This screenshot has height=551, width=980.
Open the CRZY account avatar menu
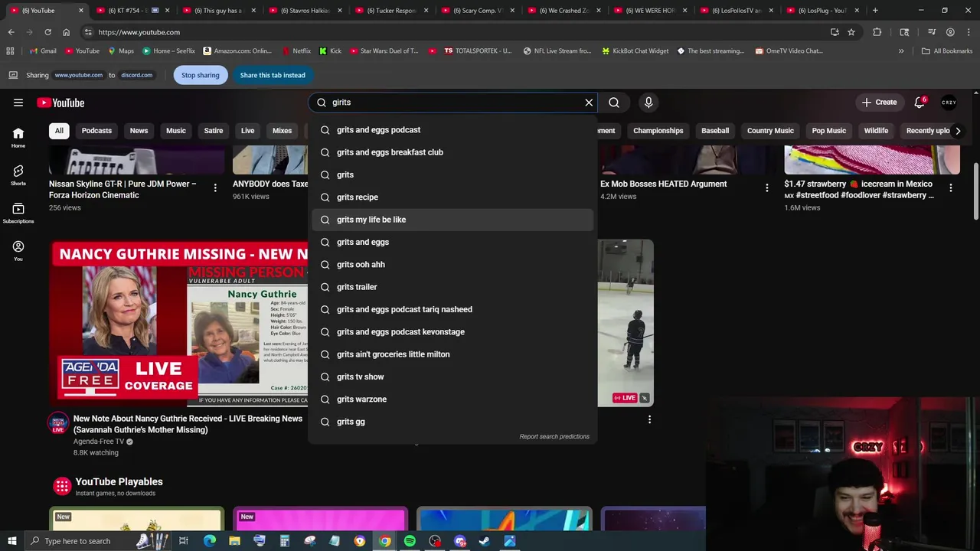[x=949, y=103]
